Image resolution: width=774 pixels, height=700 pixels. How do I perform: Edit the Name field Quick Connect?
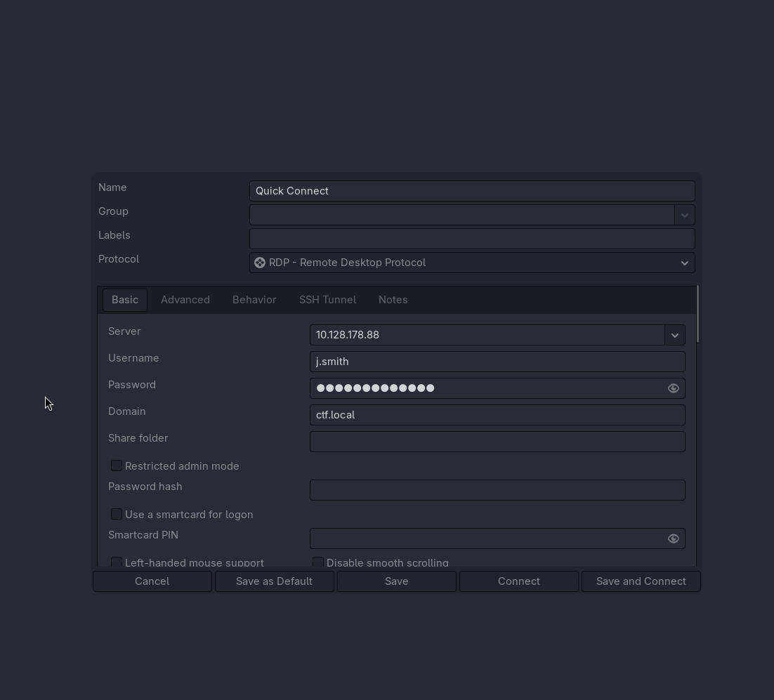click(x=472, y=191)
